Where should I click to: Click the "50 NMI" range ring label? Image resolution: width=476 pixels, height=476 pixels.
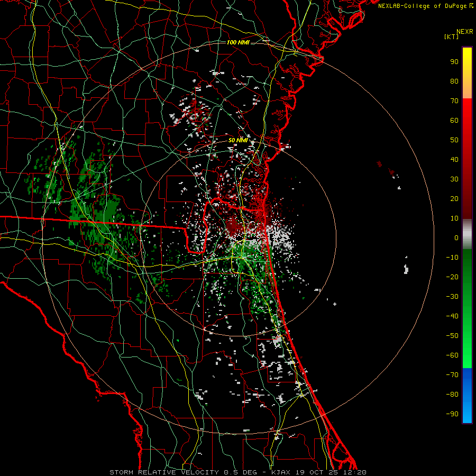click(x=238, y=140)
